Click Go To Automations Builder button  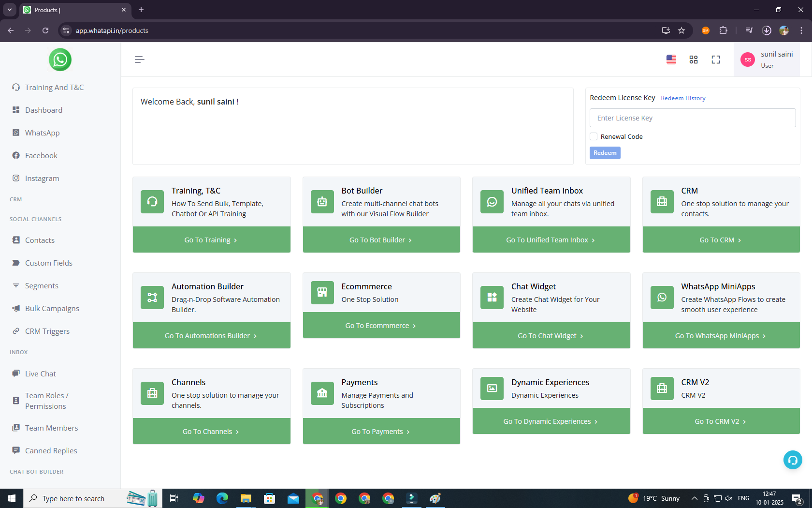click(212, 335)
